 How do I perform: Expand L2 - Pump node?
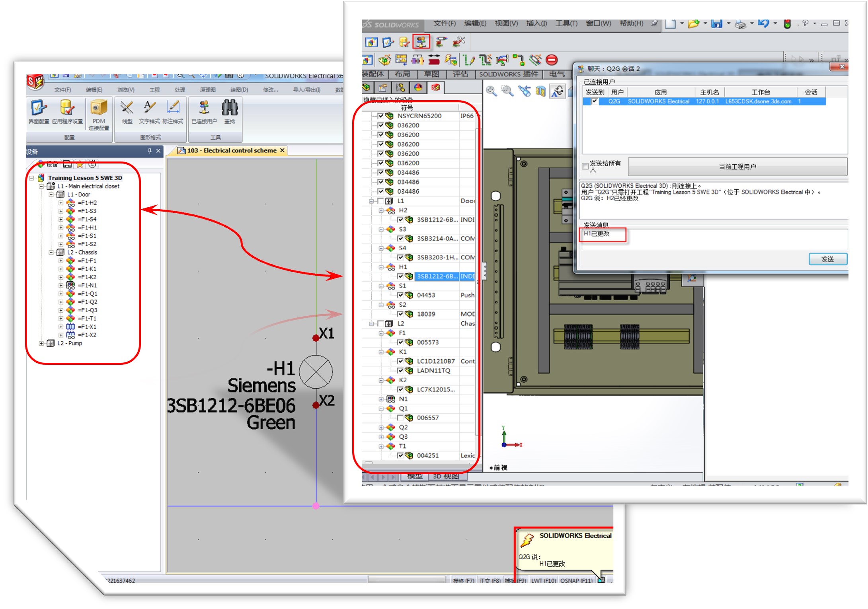tap(41, 343)
